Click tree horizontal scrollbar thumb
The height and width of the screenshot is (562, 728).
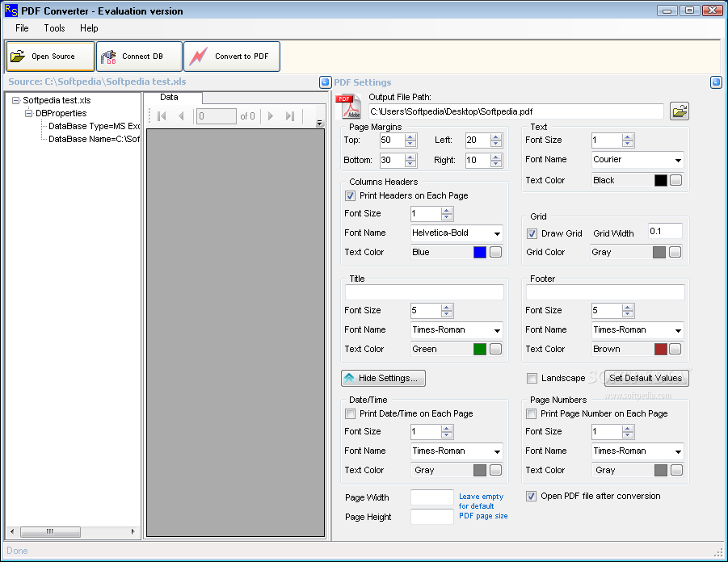(50, 531)
